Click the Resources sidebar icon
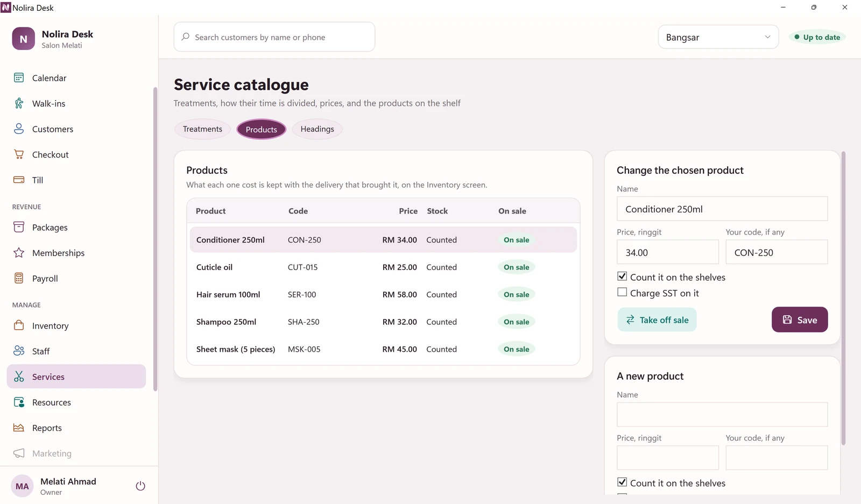The width and height of the screenshot is (861, 504). point(19,402)
